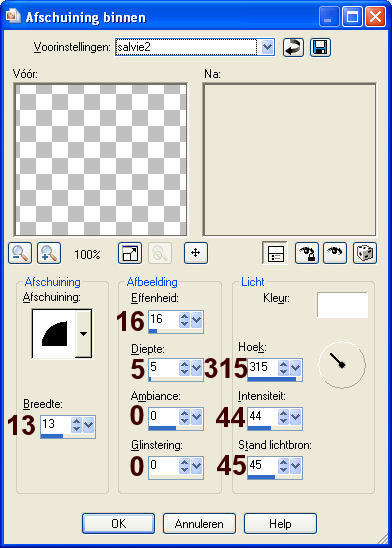The image size is (392, 548).
Task: Click the Hoek angle dial
Action: (342, 365)
